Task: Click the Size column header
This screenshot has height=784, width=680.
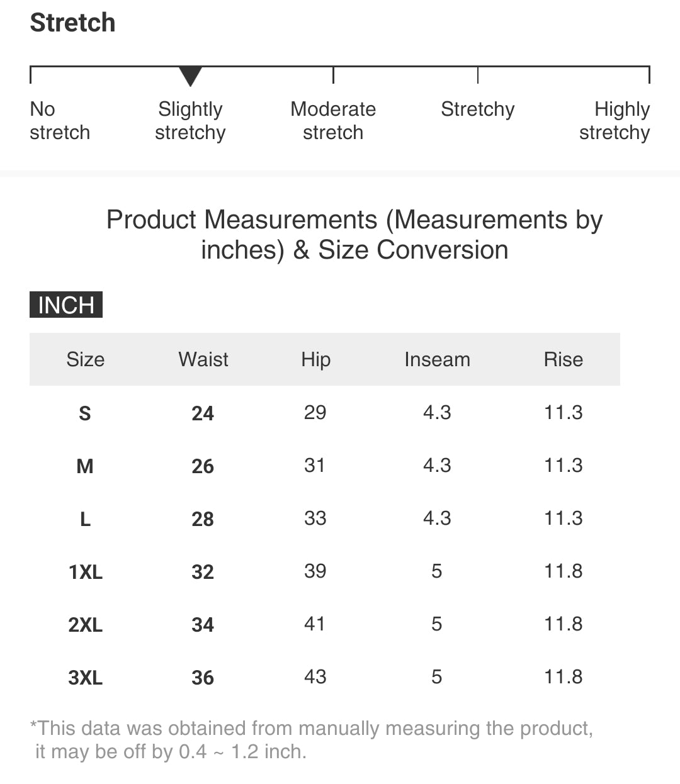Action: point(86,359)
